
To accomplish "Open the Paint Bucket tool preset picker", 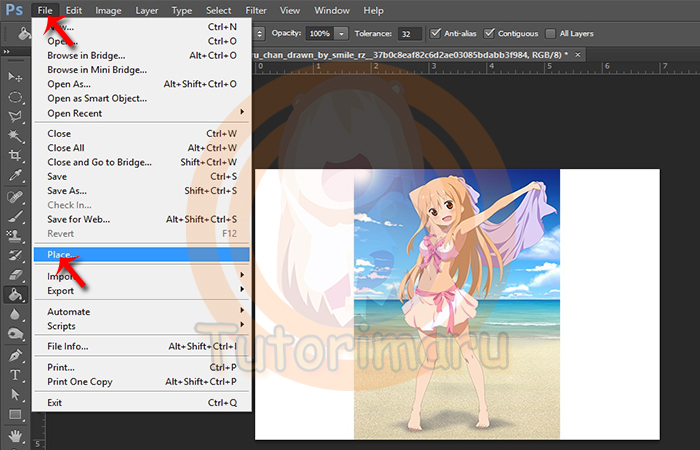I will click(23, 34).
